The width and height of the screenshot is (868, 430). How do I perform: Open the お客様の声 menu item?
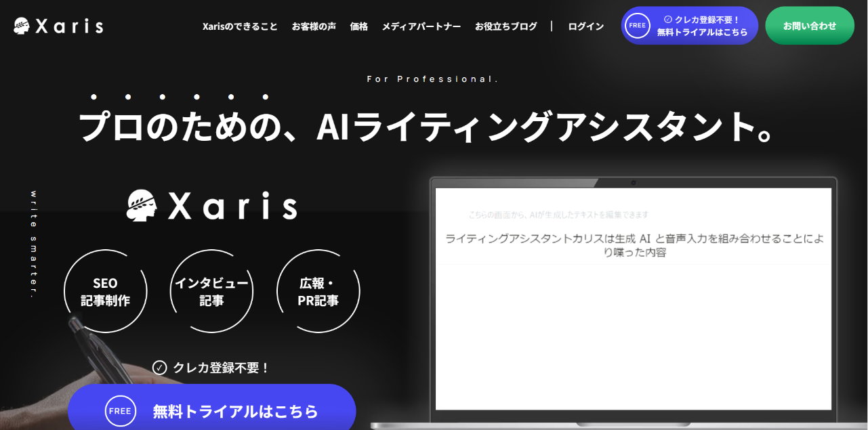(314, 26)
